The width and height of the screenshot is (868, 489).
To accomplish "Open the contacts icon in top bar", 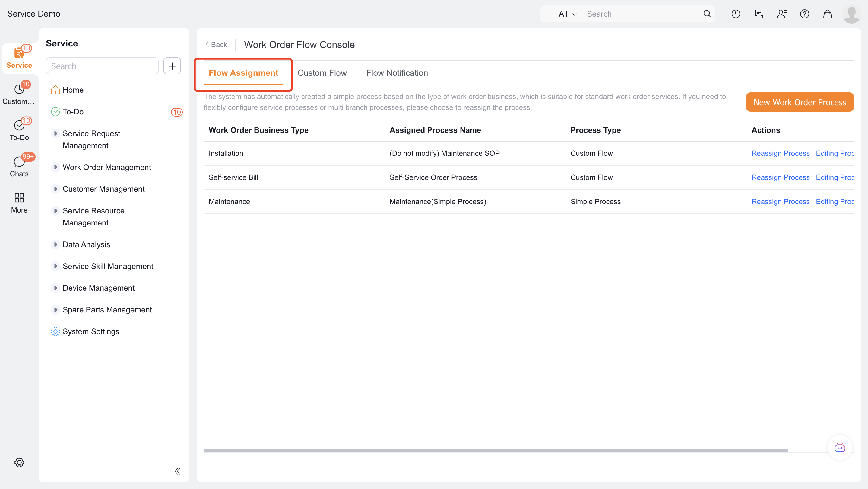I will tap(781, 14).
